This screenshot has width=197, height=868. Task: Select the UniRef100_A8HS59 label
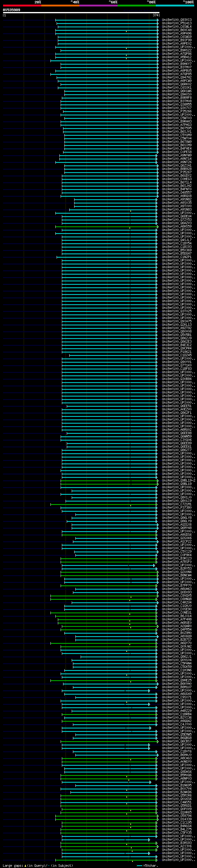[x=177, y=226]
